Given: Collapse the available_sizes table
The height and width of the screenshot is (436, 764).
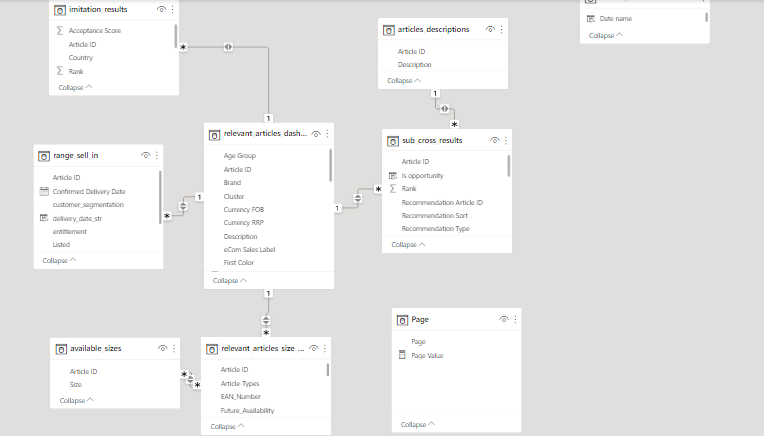Looking at the screenshot, I should coord(76,400).
